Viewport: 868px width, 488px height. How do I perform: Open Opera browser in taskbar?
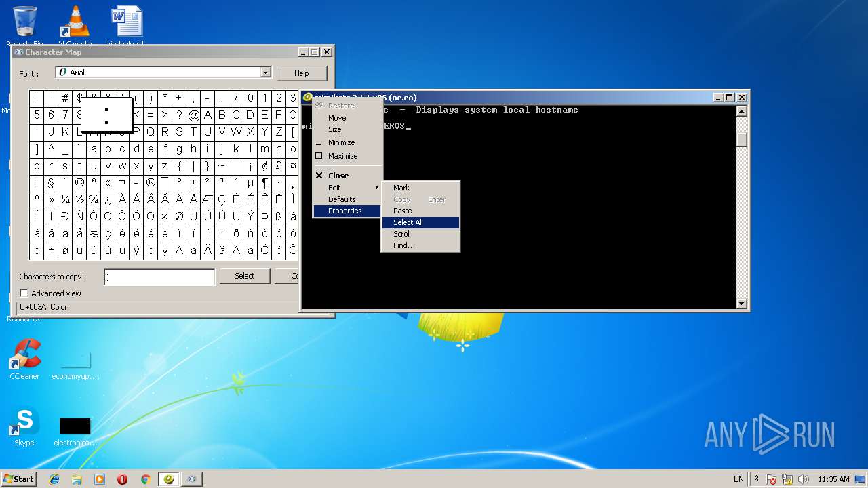pyautogui.click(x=122, y=479)
